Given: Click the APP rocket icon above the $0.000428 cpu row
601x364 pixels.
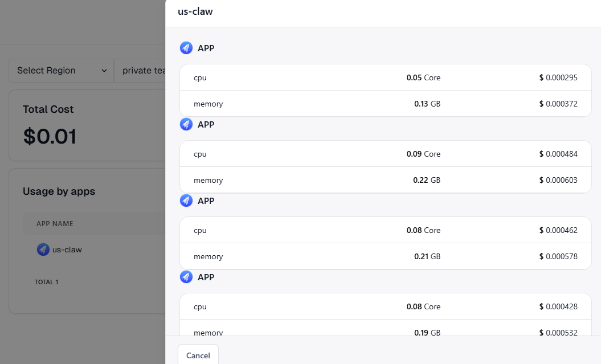Looking at the screenshot, I should tap(186, 277).
